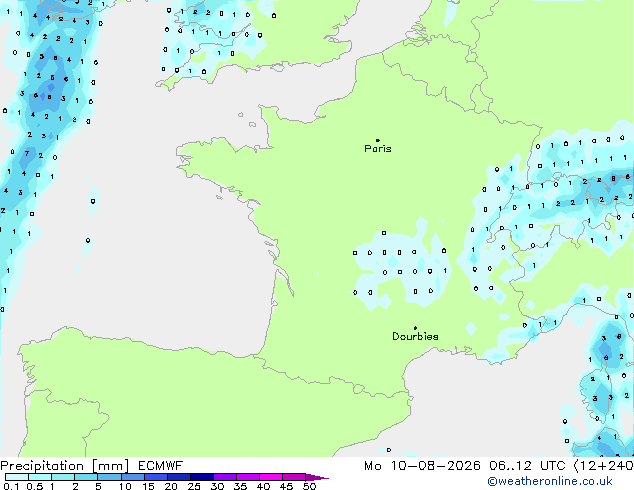Click the Dourbies city label
This screenshot has width=634, height=490.
tap(415, 336)
